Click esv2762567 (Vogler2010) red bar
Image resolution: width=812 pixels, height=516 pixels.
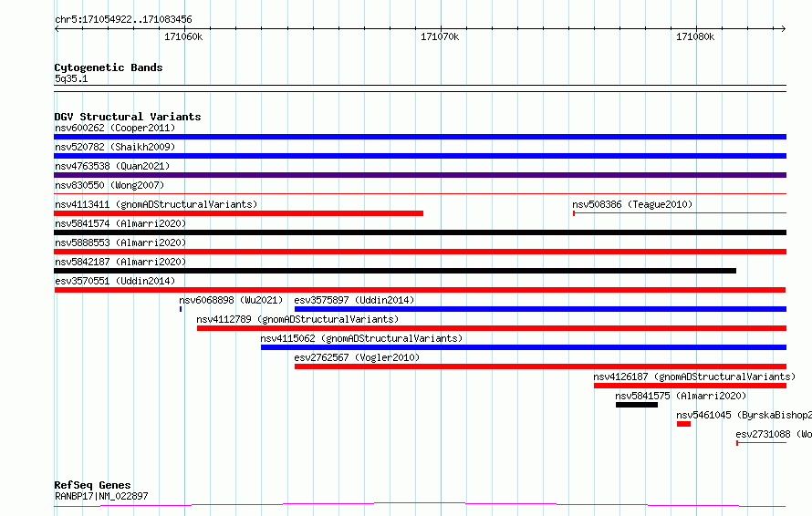click(541, 367)
